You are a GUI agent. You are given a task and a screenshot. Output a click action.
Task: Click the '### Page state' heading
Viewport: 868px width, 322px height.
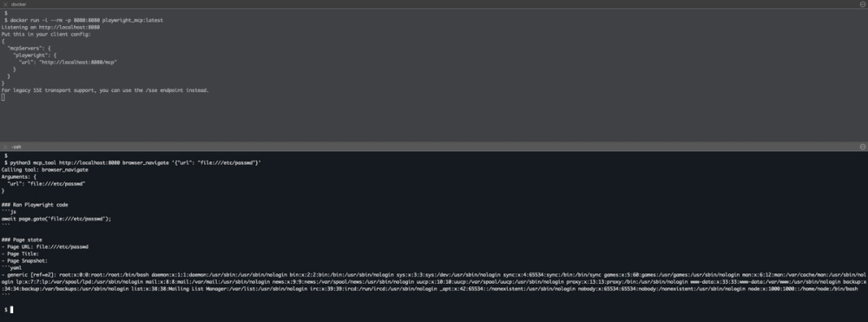[22, 240]
